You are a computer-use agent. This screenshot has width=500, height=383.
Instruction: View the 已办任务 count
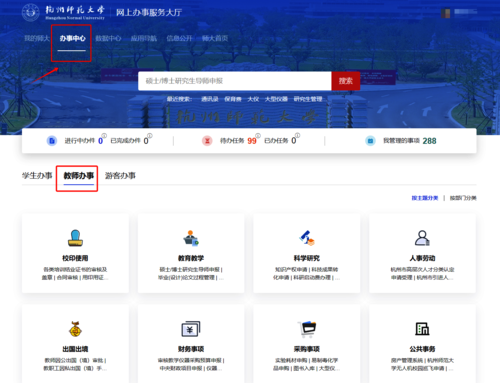[293, 141]
